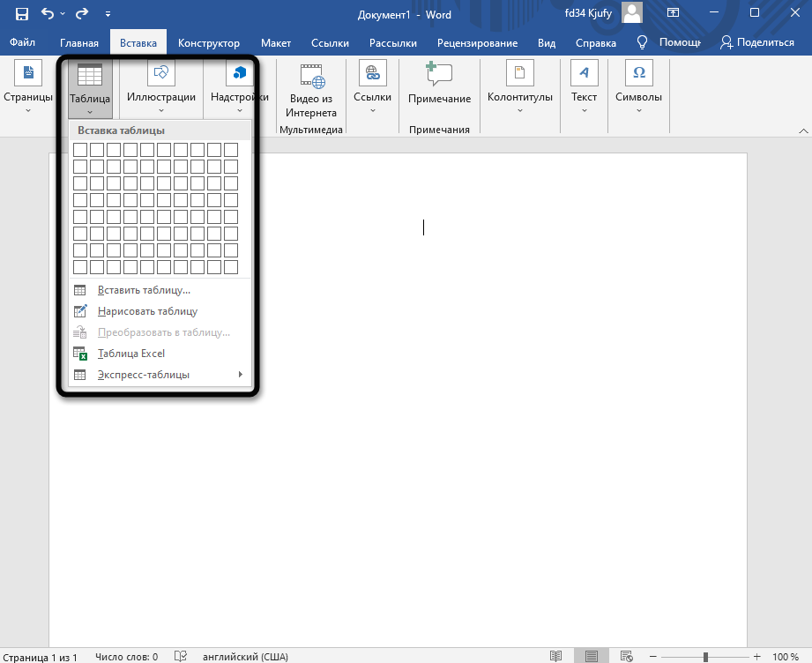The height and width of the screenshot is (663, 812).
Task: Select top-left cell in table grid
Action: pos(80,150)
